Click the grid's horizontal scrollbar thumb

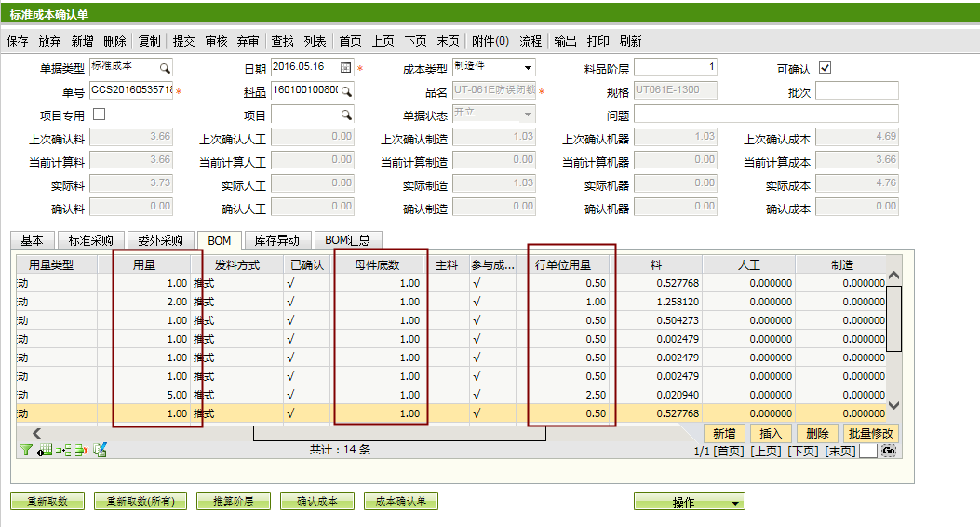[x=399, y=434]
